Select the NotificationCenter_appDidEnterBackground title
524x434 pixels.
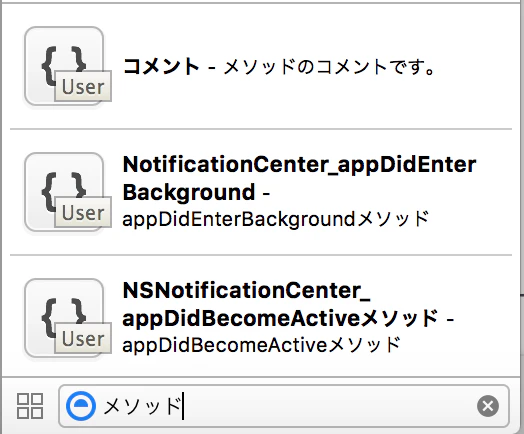(x=299, y=178)
